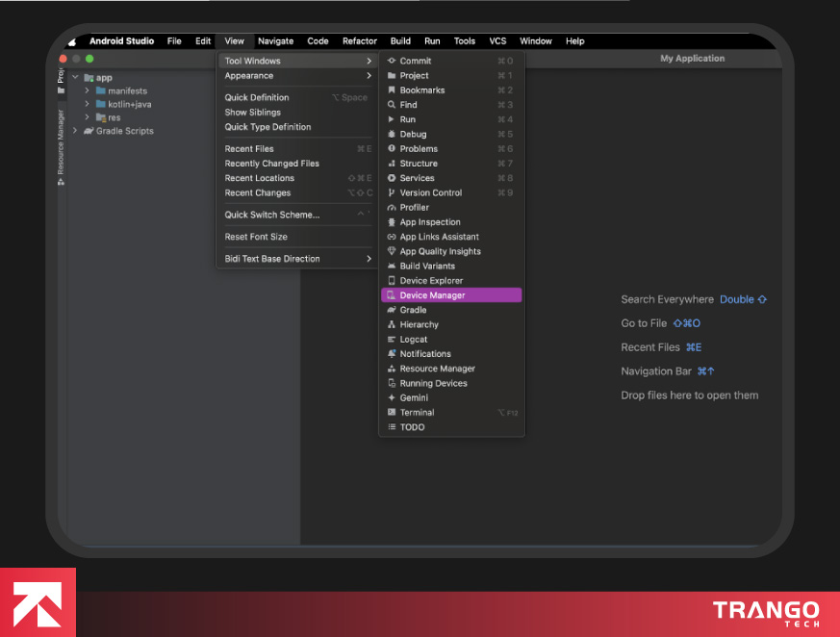Expand the manifests folder
This screenshot has height=637, width=840.
pyautogui.click(x=86, y=90)
